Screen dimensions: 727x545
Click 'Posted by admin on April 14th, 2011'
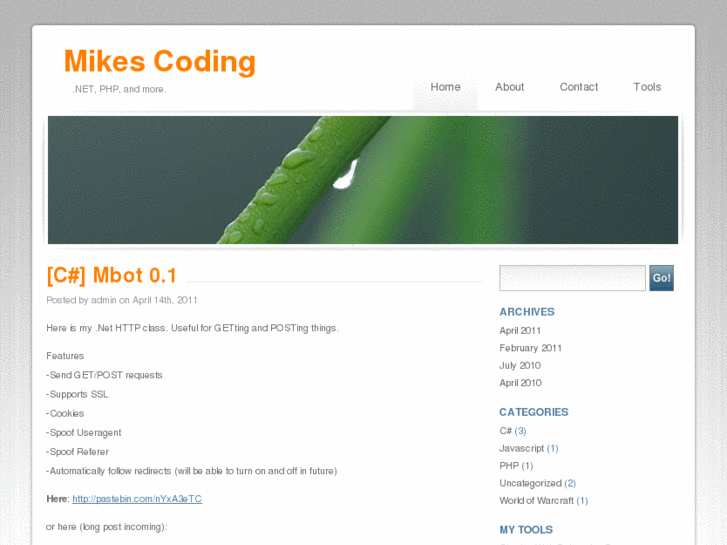(121, 300)
